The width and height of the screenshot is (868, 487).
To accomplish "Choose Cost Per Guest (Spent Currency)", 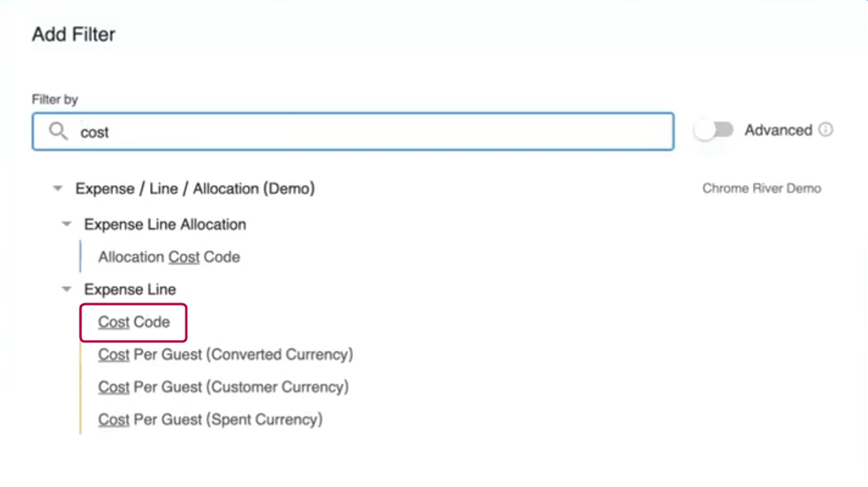I will [x=210, y=419].
